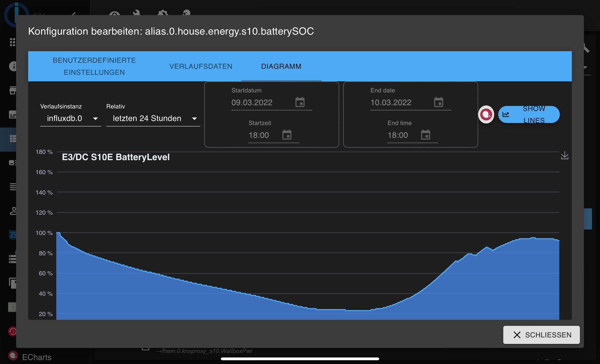The image size is (600, 364).
Task: Open the Benutzerdefinierte Einstellungen tab
Action: tap(94, 66)
